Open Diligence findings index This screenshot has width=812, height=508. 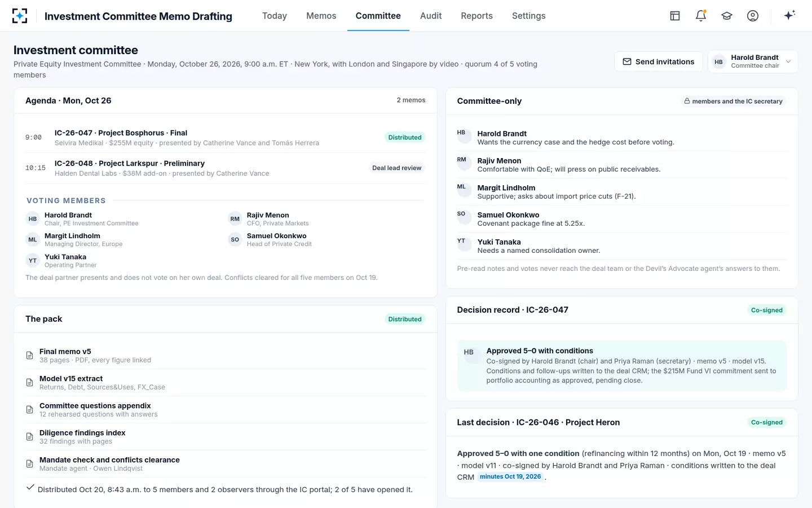(226, 437)
